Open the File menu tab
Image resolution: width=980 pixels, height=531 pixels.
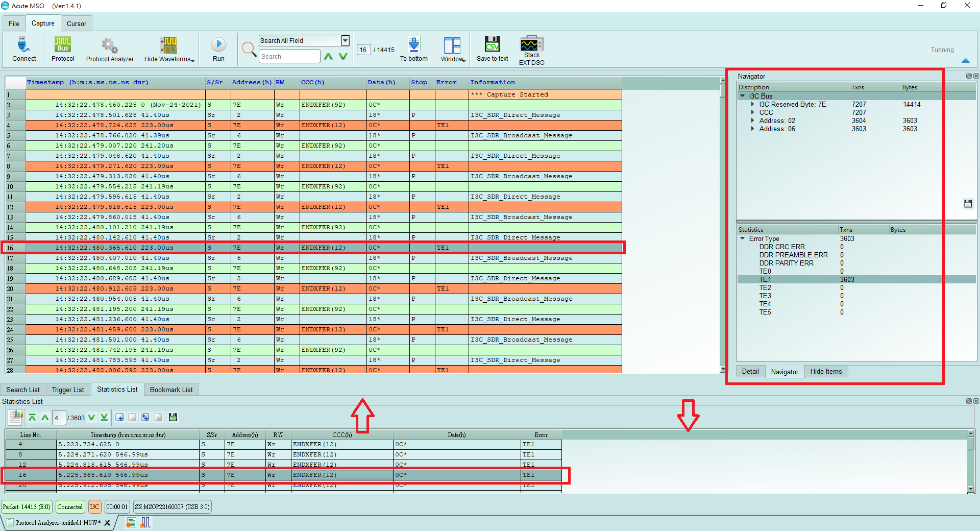pos(14,23)
